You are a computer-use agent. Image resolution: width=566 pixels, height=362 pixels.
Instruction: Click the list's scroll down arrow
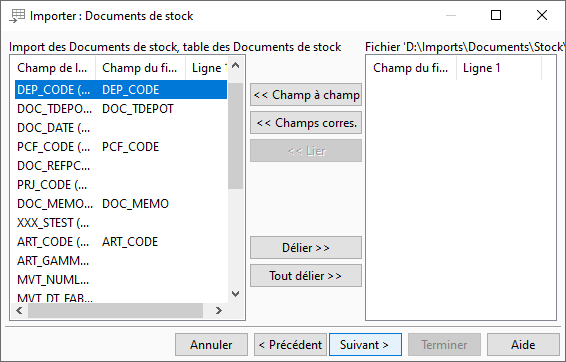(x=236, y=294)
